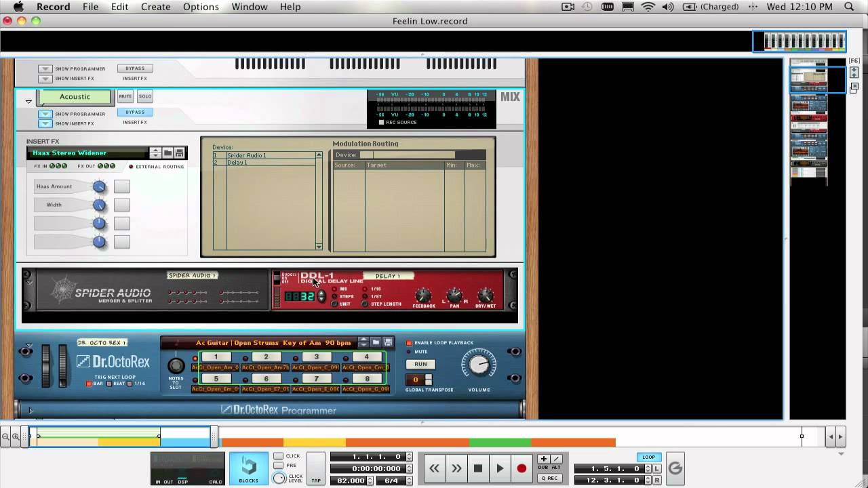Click the Wi-Fi icon in the menu bar
Viewport: 868px width, 488px height.
click(x=648, y=7)
